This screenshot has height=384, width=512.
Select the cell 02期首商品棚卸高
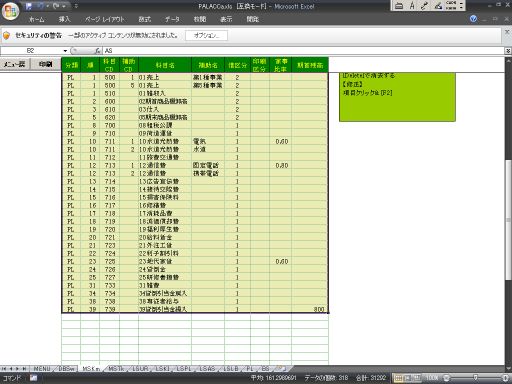pyautogui.click(x=165, y=101)
